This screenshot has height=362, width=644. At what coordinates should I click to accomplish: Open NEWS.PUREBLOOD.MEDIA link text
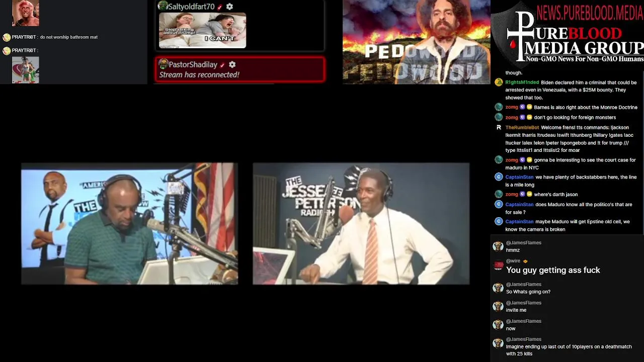click(590, 12)
